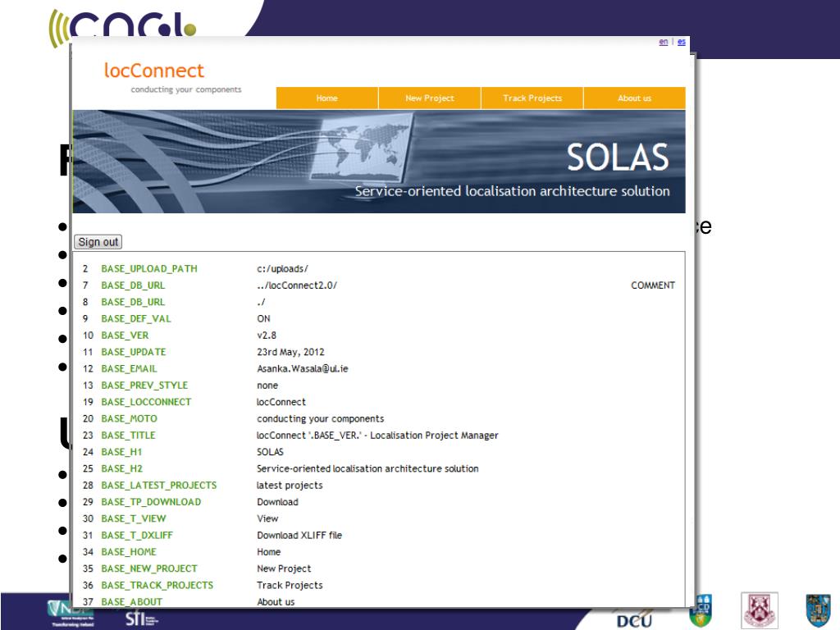Image resolution: width=840 pixels, height=630 pixels.
Task: Open the About us menu item
Action: point(634,98)
